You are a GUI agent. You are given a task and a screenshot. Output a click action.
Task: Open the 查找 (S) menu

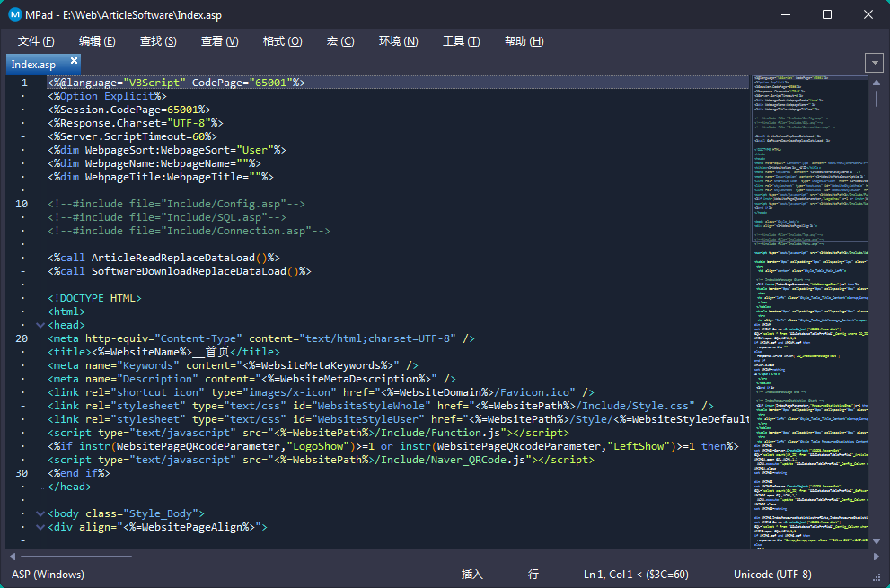point(158,41)
